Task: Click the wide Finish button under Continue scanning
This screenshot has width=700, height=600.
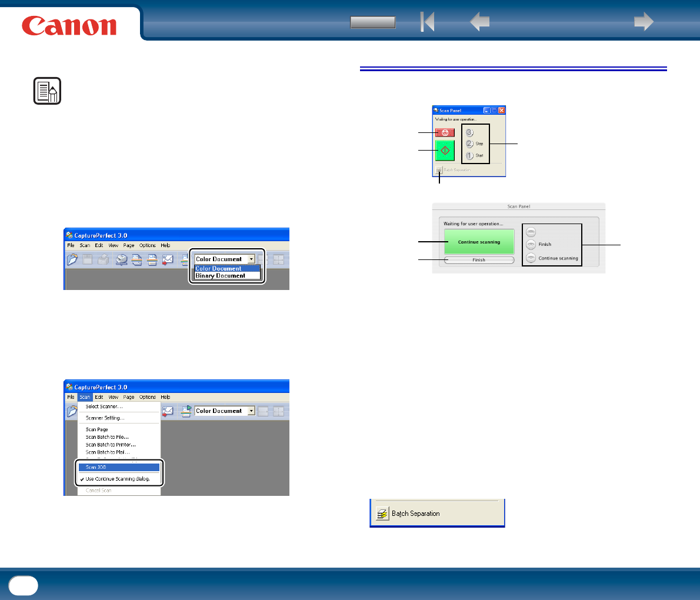Action: 479,260
